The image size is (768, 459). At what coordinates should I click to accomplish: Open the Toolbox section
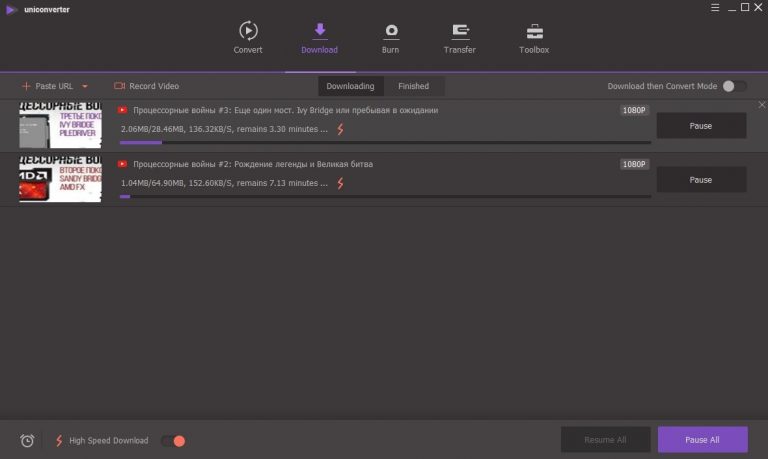click(534, 38)
